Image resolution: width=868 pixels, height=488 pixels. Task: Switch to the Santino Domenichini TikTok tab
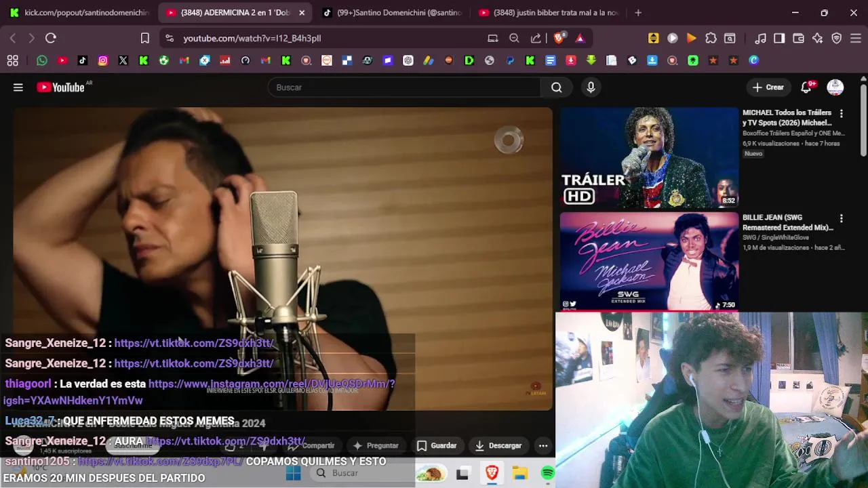coord(393,12)
